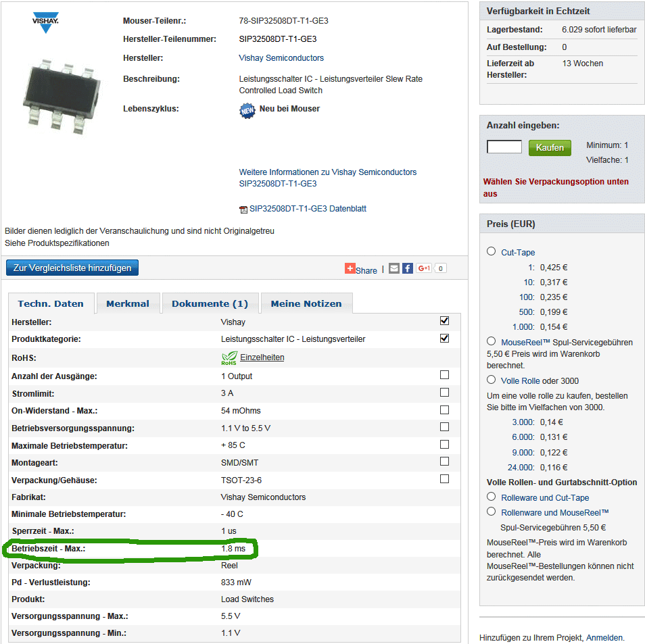The height and width of the screenshot is (644, 645).
Task: Share via the email envelope icon
Action: click(x=394, y=268)
